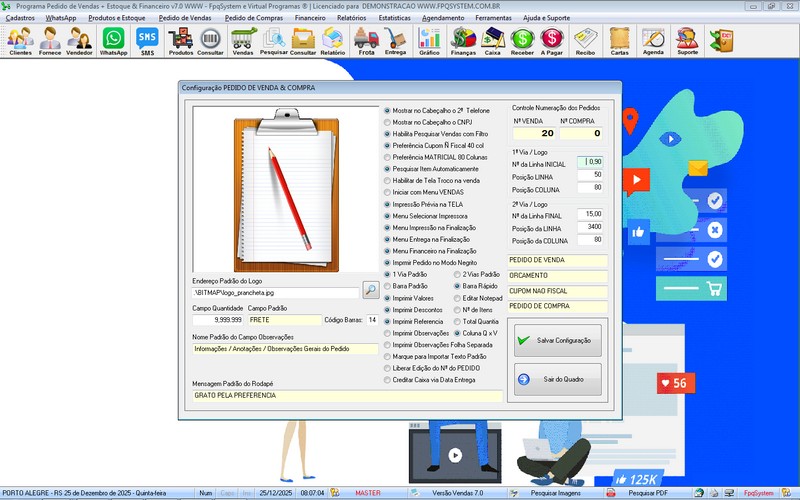Click the MASTER user label in status bar

pos(368,493)
